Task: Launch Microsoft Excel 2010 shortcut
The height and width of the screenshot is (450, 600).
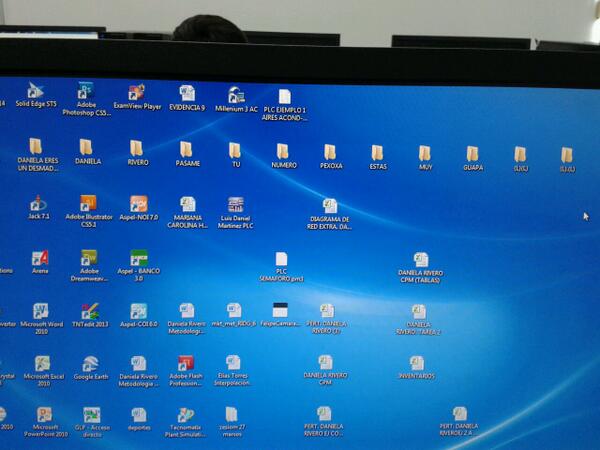Action: click(x=43, y=371)
